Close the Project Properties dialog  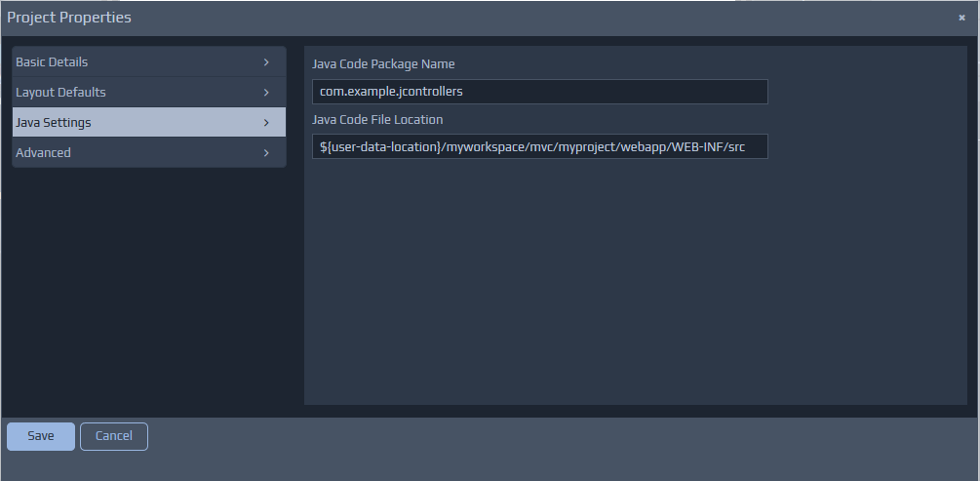(961, 18)
